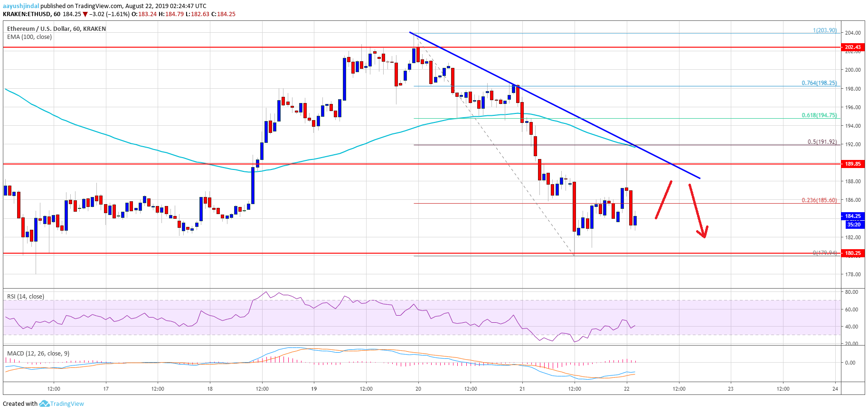Click the EMA (100, close) indicator label

click(x=29, y=37)
